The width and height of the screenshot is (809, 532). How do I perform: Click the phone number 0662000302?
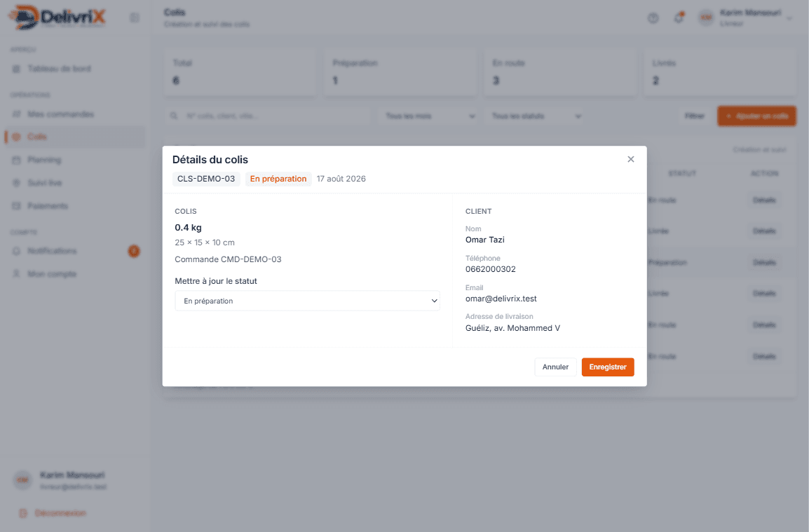491,269
